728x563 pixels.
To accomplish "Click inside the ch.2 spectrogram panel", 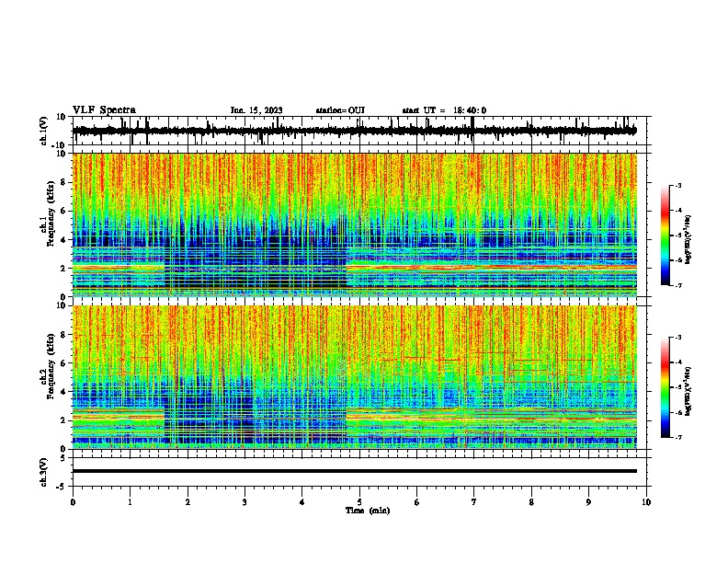I will pyautogui.click(x=355, y=377).
